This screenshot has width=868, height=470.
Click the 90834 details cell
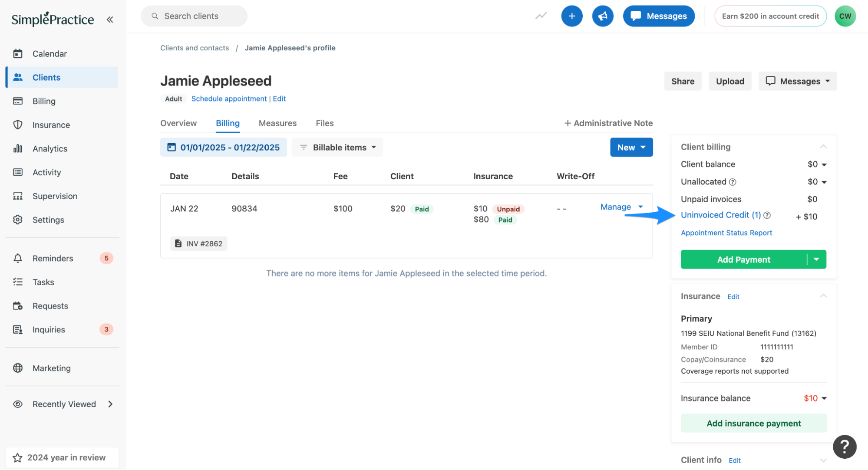click(x=244, y=209)
